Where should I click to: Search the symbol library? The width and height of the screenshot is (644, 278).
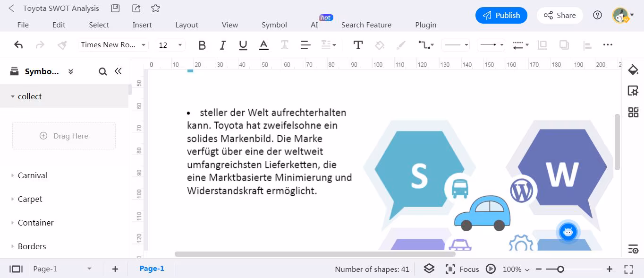click(x=102, y=71)
